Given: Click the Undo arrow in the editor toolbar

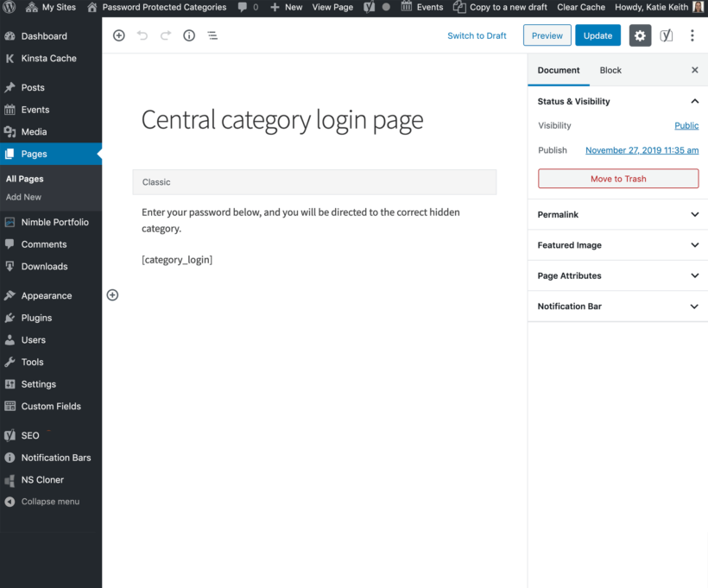Looking at the screenshot, I should 143,35.
